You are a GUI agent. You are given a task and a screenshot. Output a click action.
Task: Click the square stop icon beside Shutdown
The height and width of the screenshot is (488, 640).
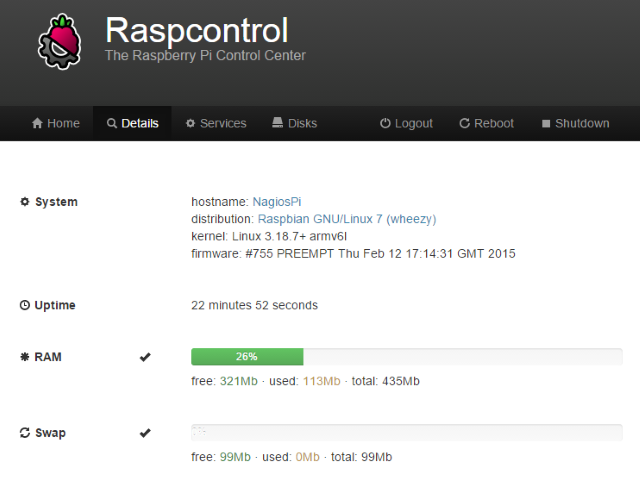click(x=546, y=124)
